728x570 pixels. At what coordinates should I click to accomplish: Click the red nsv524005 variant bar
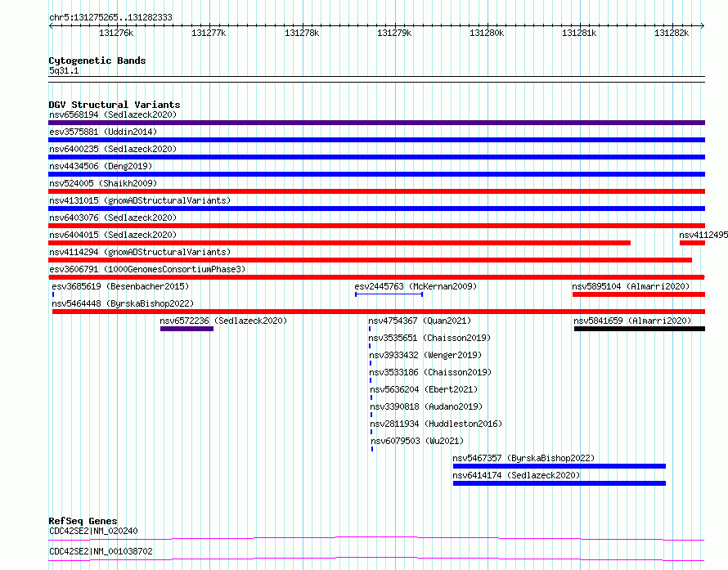point(376,191)
